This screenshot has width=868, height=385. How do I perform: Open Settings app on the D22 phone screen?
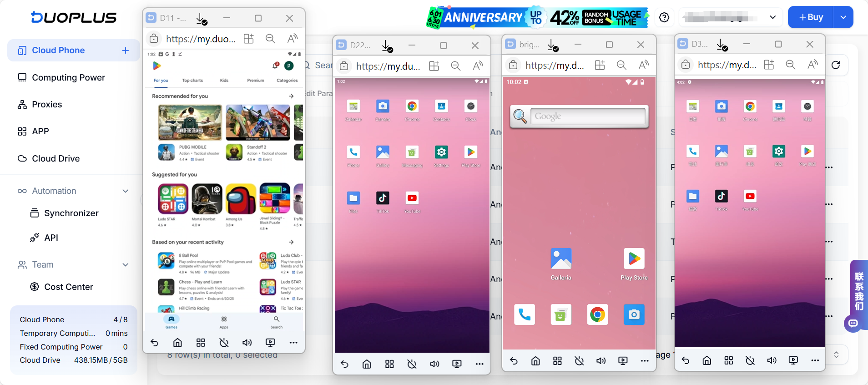[441, 152]
